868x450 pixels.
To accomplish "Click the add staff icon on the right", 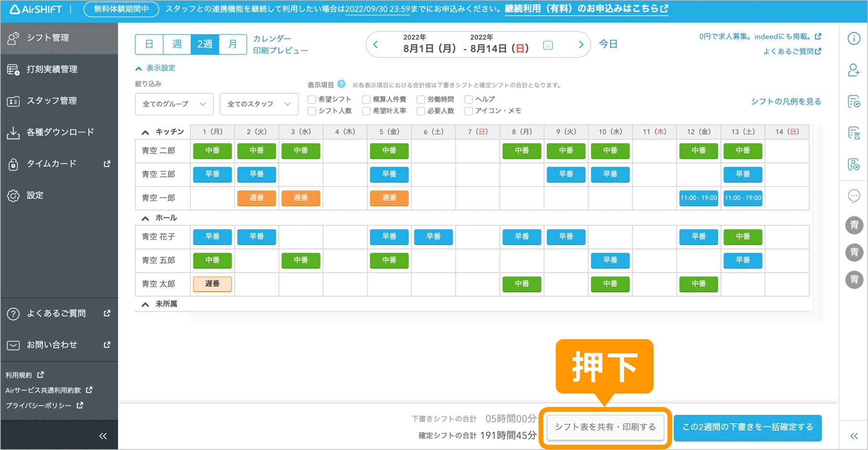I will coord(854,70).
